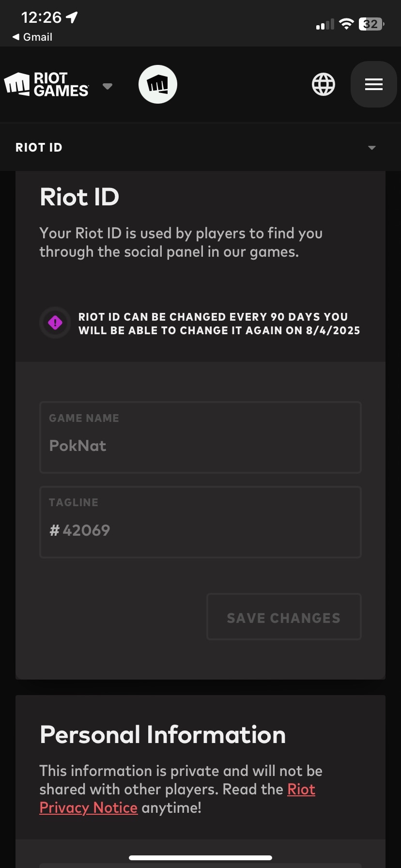Tap the home indicator bar
Image resolution: width=401 pixels, height=868 pixels.
(200, 858)
